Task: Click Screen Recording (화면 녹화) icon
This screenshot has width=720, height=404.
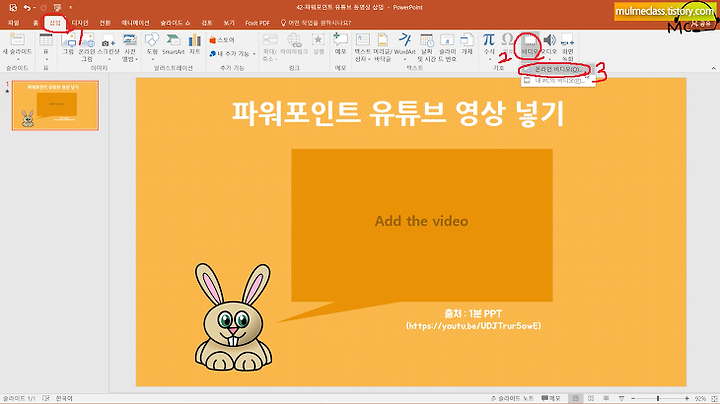Action: [x=568, y=40]
